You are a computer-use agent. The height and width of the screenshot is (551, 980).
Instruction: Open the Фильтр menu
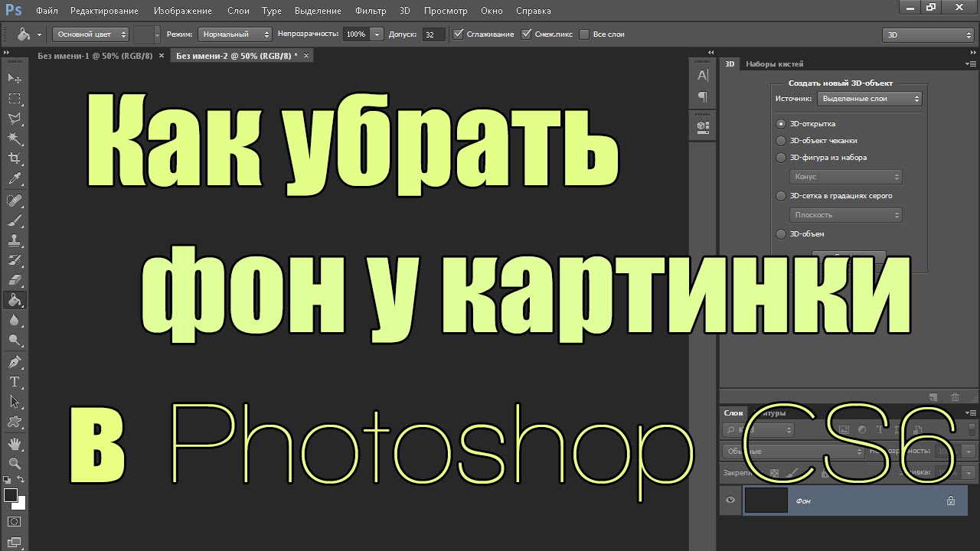click(x=371, y=11)
